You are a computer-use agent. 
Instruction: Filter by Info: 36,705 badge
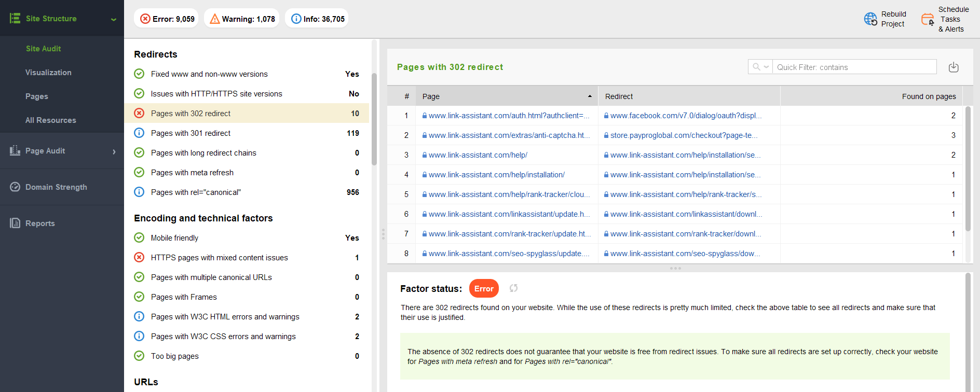click(317, 19)
